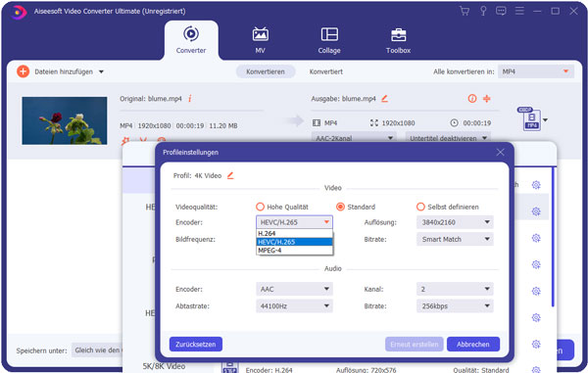Image resolution: width=588 pixels, height=373 pixels.
Task: Click the Erneut erstellen button
Action: click(414, 345)
